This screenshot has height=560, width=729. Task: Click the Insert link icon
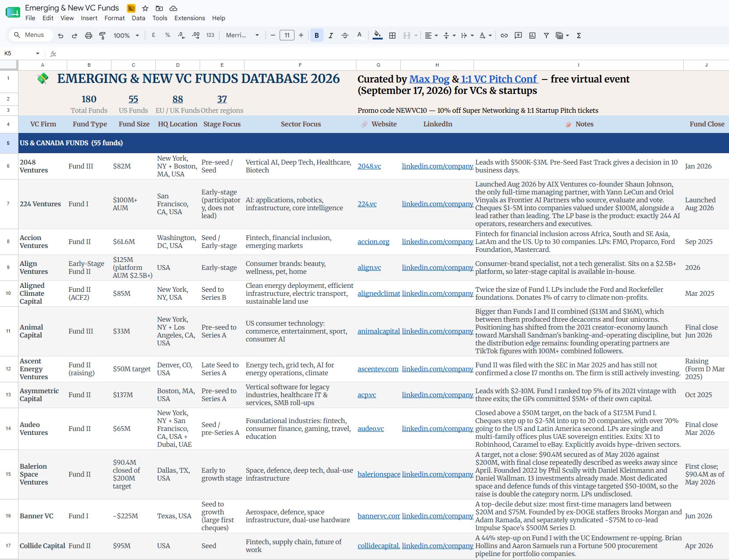pos(504,36)
